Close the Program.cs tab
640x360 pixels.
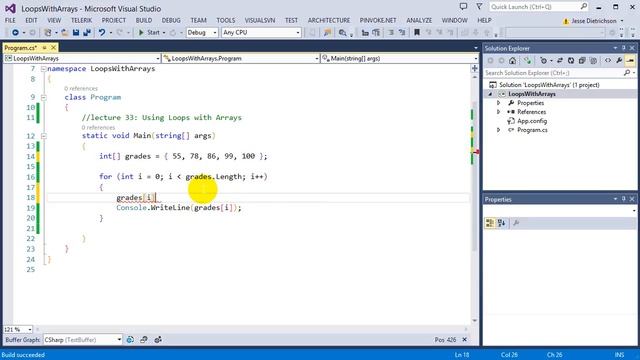click(x=53, y=48)
